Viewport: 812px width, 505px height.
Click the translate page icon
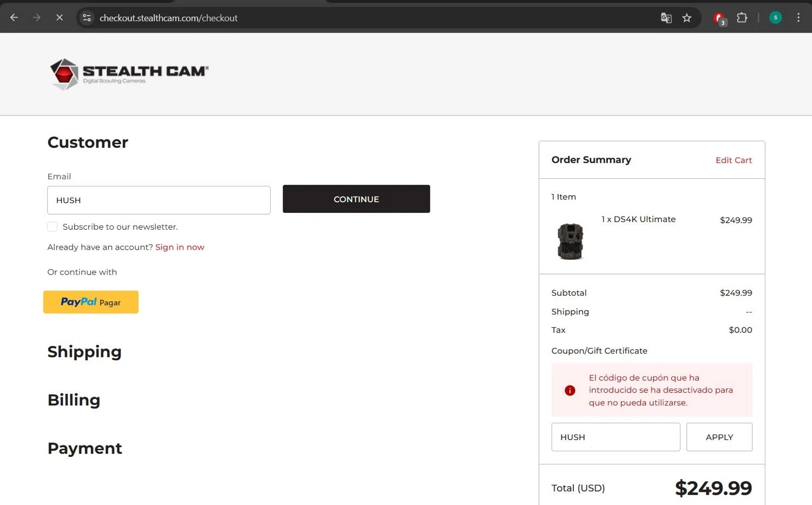click(666, 18)
